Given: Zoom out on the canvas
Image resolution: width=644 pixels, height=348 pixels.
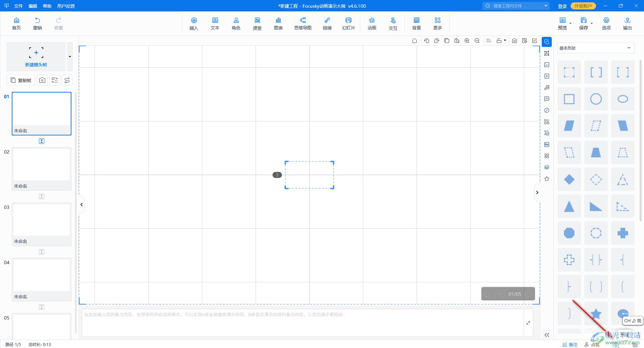Looking at the screenshot, I should tap(477, 41).
